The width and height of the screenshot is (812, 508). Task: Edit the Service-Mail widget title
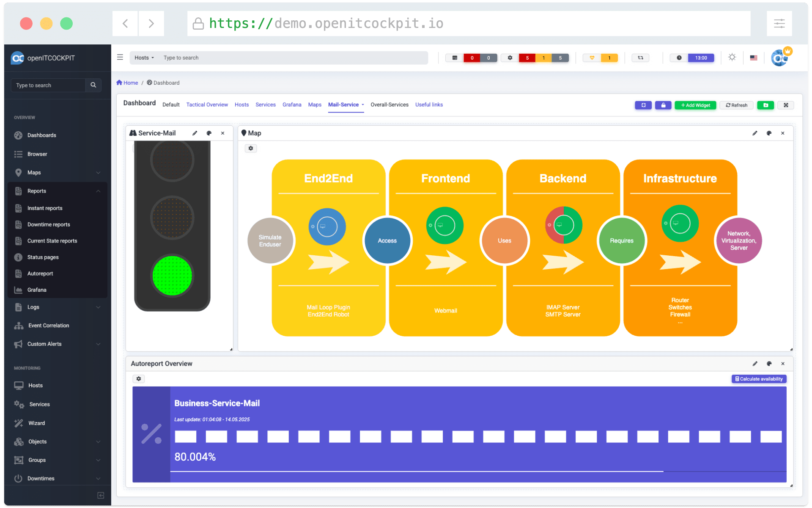pyautogui.click(x=195, y=133)
